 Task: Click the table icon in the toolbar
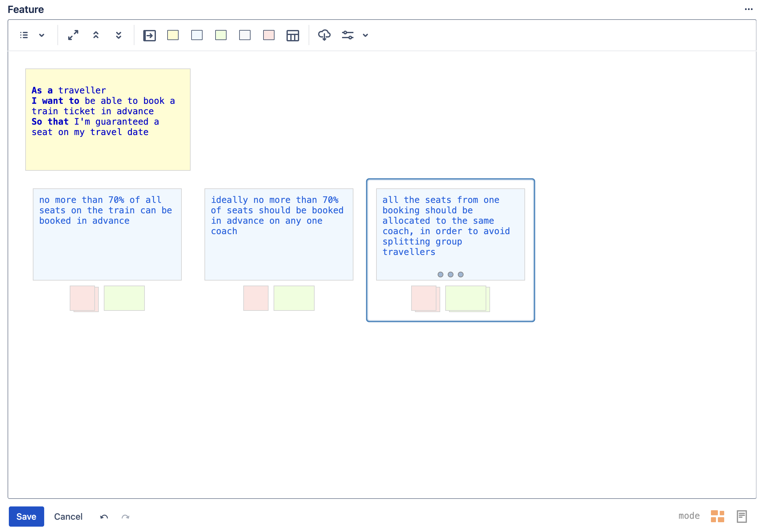(x=293, y=36)
